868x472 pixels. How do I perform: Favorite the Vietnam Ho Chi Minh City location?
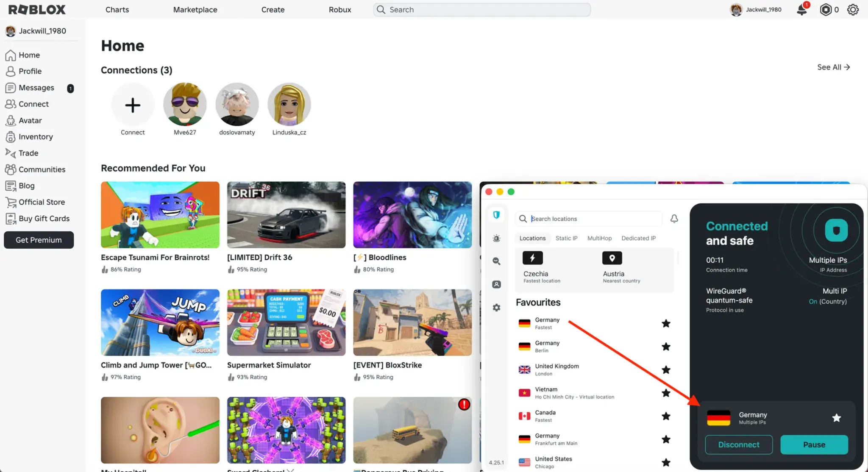click(666, 393)
